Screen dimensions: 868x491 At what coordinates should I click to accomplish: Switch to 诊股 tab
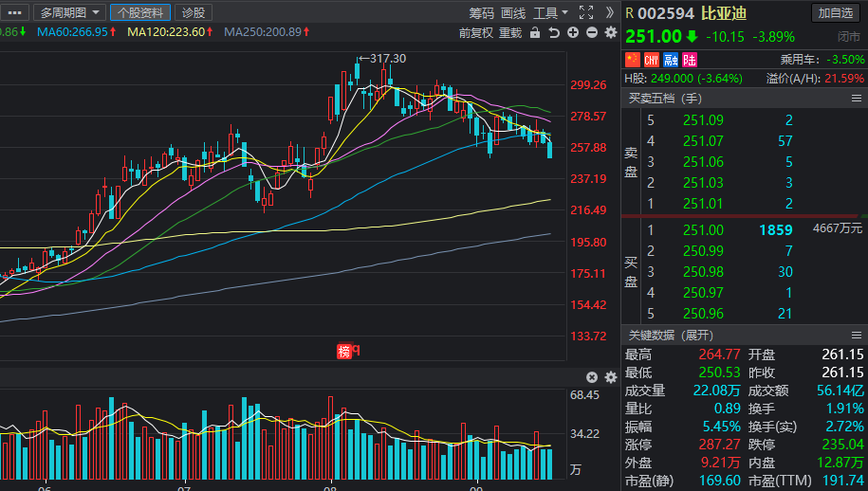pyautogui.click(x=193, y=12)
